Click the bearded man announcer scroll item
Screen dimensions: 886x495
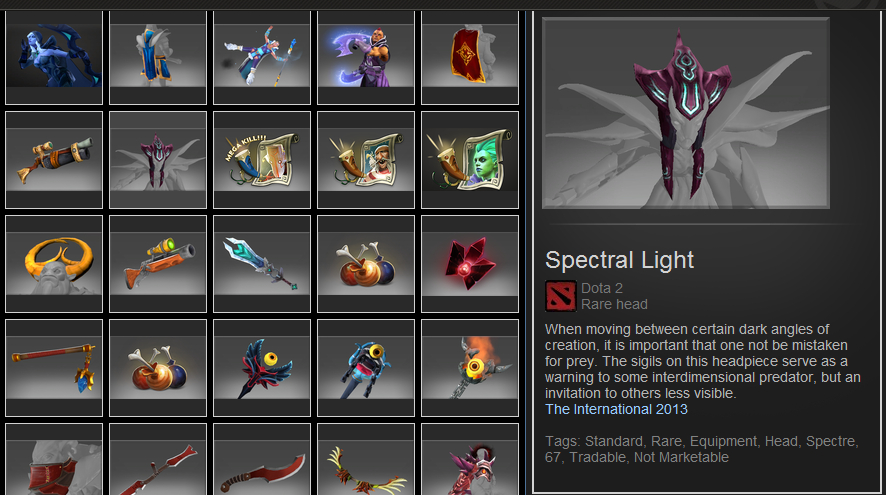[366, 160]
